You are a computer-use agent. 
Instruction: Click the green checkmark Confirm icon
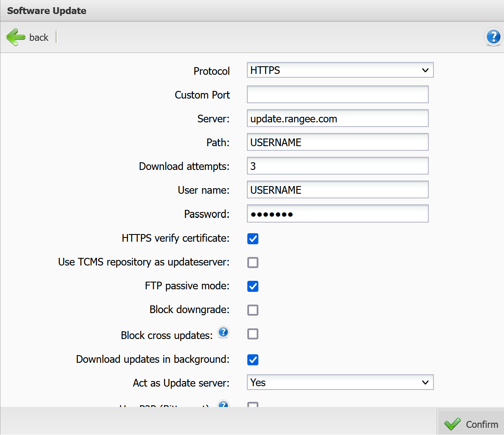click(x=452, y=424)
